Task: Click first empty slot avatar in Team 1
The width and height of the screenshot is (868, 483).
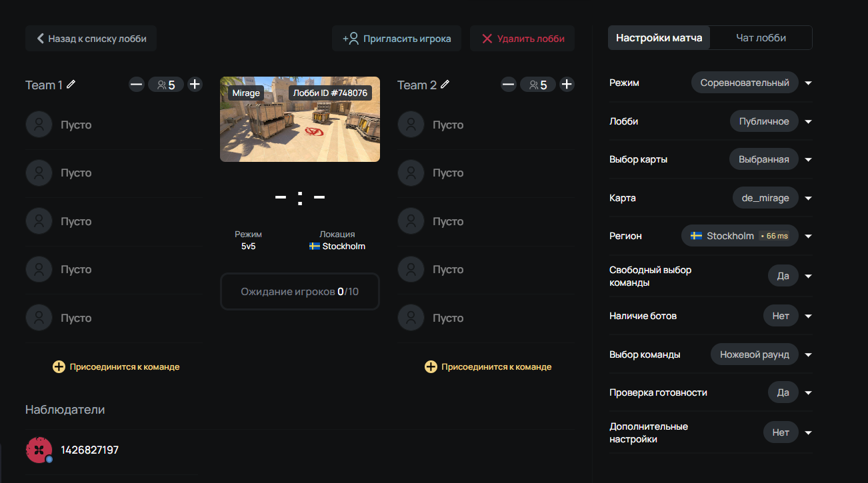Action: [39, 125]
